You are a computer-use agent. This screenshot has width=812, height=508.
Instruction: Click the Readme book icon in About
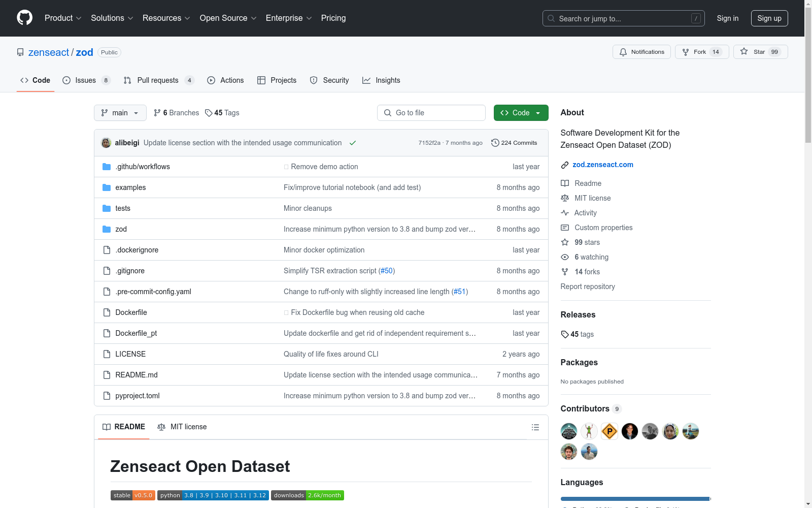(x=565, y=183)
